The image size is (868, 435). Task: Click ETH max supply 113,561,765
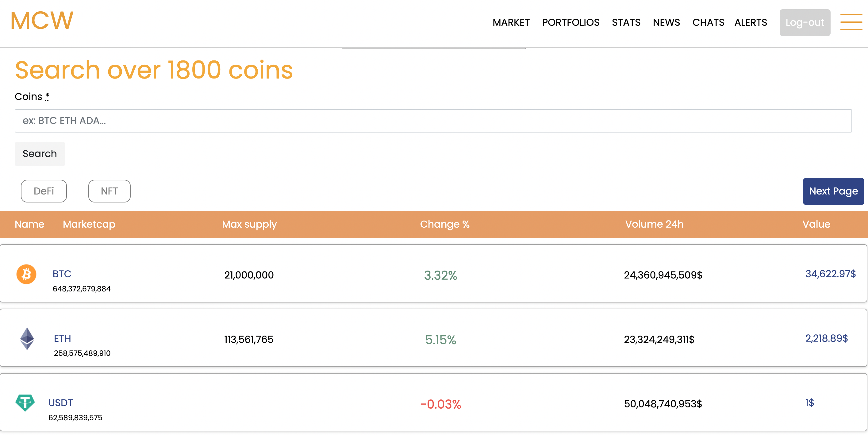249,339
